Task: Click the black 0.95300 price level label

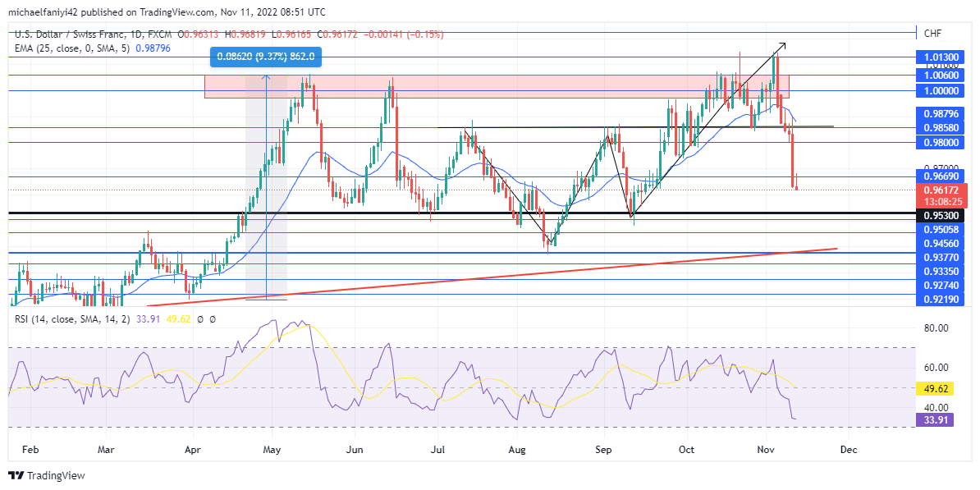Action: pyautogui.click(x=941, y=216)
